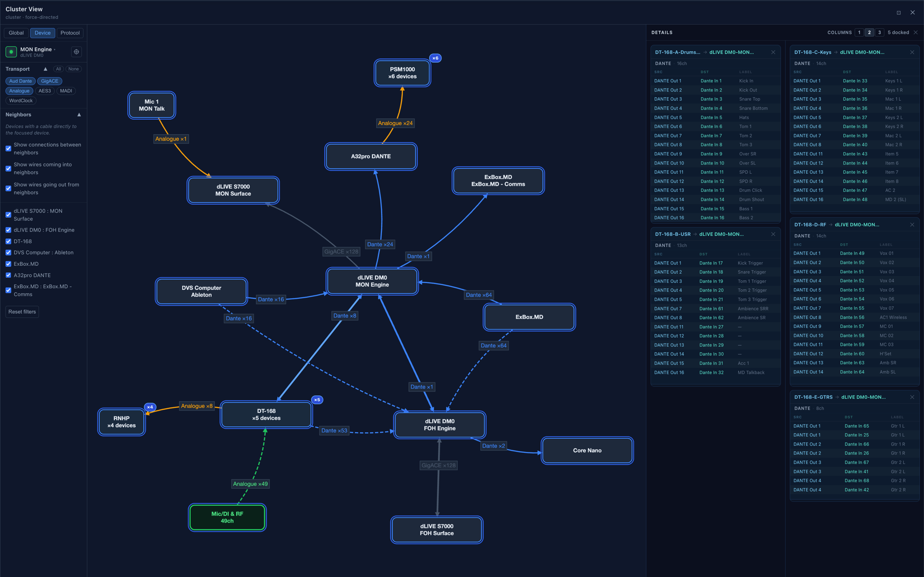Click the Dante x53 edge label
This screenshot has width=924, height=577.
tap(334, 431)
